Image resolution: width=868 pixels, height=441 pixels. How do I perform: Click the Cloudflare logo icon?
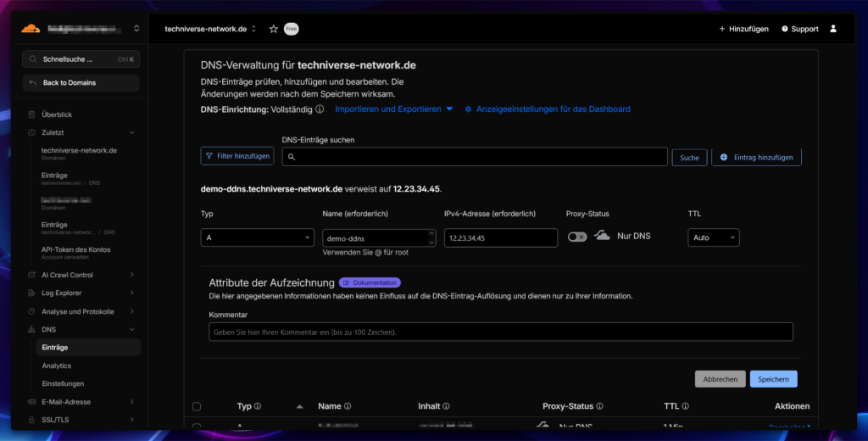31,28
